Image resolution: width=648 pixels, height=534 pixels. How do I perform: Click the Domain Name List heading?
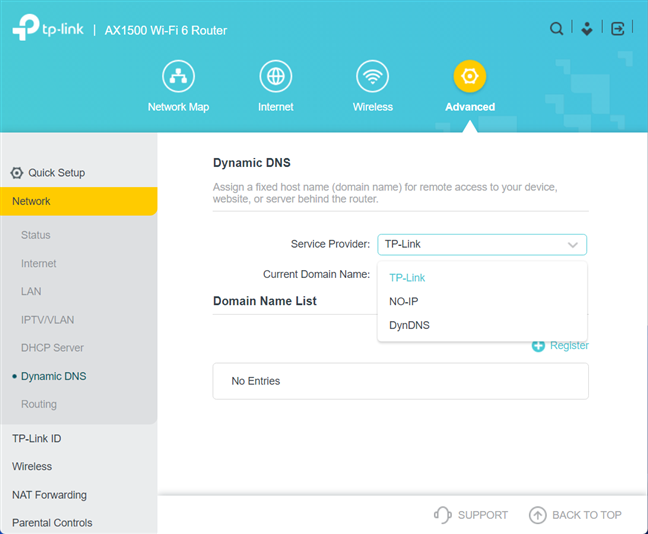(x=265, y=301)
